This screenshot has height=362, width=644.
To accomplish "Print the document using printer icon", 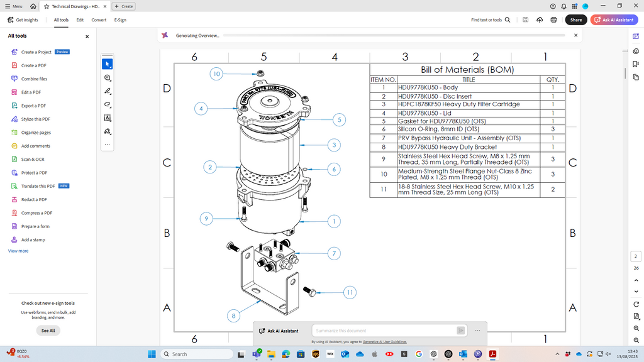I will pos(553,19).
